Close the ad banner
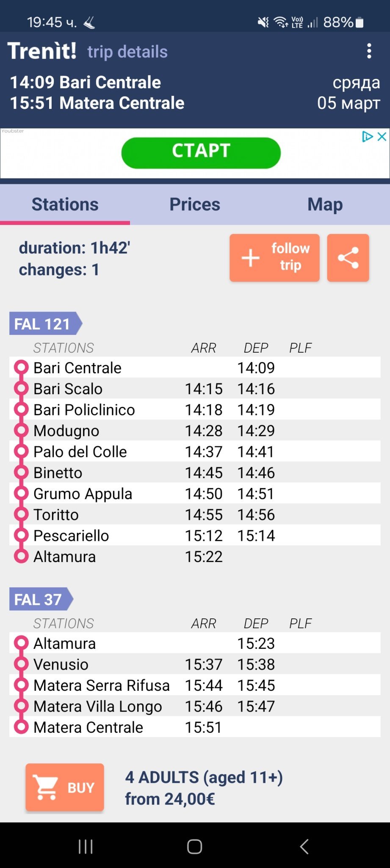390x868 pixels. [x=382, y=136]
